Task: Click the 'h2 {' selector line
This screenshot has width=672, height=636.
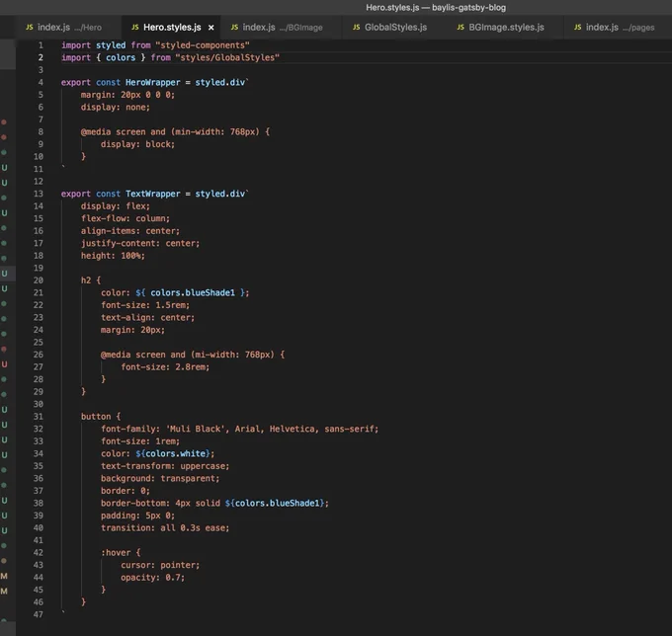Action: 91,280
